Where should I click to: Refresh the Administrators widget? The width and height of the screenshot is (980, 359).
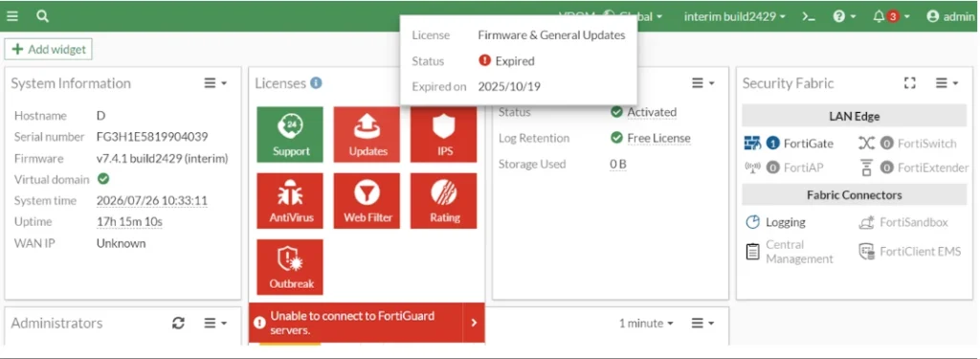tap(179, 324)
